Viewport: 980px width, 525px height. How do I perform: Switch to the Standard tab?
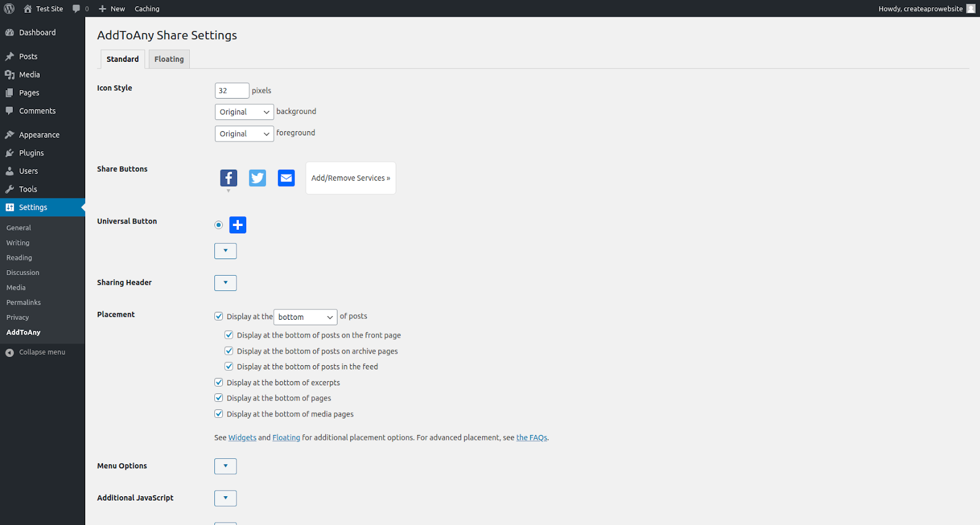click(123, 59)
